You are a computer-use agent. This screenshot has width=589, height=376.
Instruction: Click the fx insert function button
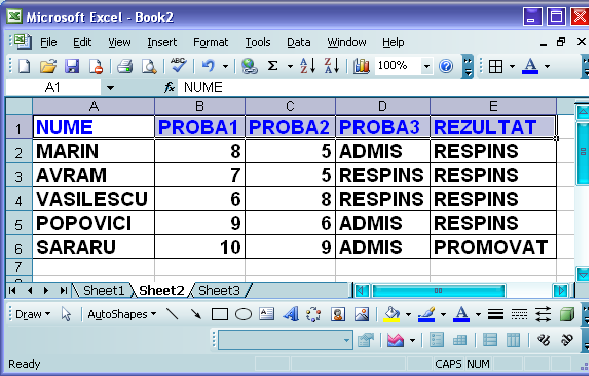click(x=169, y=88)
